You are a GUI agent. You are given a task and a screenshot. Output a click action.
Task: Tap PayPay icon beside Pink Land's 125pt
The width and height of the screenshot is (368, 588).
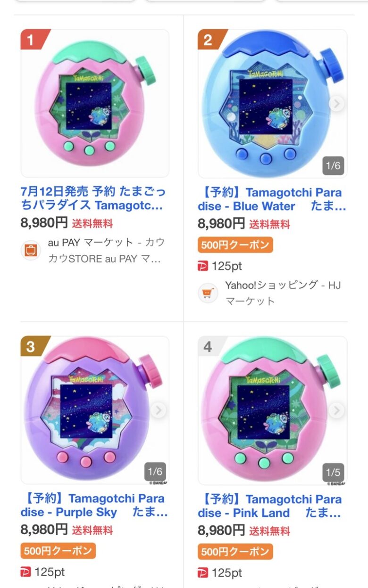203,573
